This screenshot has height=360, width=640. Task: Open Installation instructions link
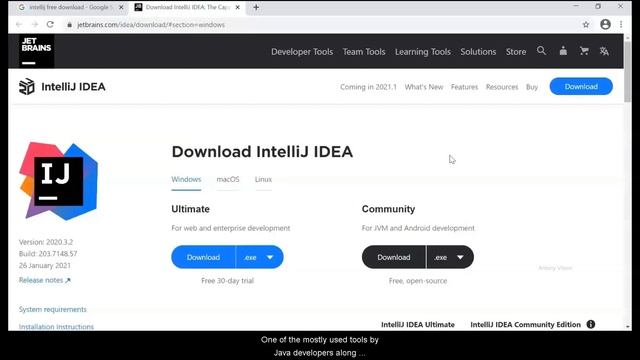pyautogui.click(x=56, y=327)
